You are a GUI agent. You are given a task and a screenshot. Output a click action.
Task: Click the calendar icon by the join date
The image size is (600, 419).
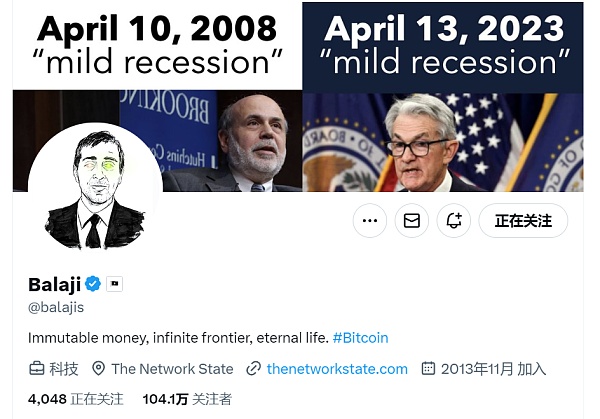[429, 369]
